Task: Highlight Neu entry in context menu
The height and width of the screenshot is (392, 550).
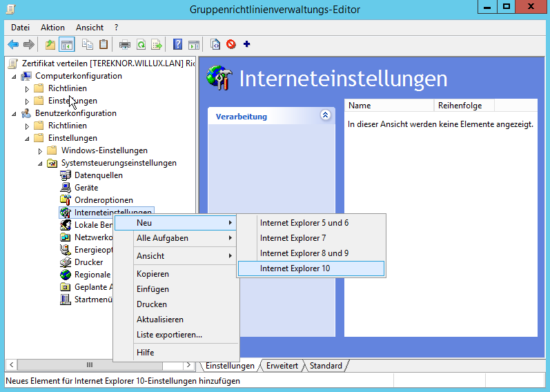Action: (x=176, y=223)
